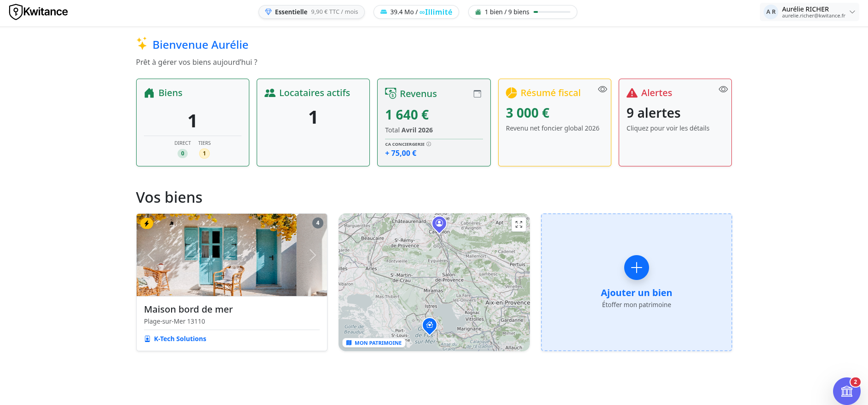Open the Maison bord de mer photo
Viewport: 868px width, 405px height.
point(232,255)
